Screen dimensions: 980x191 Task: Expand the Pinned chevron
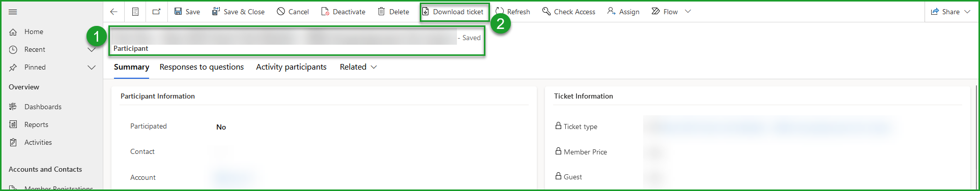pos(92,67)
